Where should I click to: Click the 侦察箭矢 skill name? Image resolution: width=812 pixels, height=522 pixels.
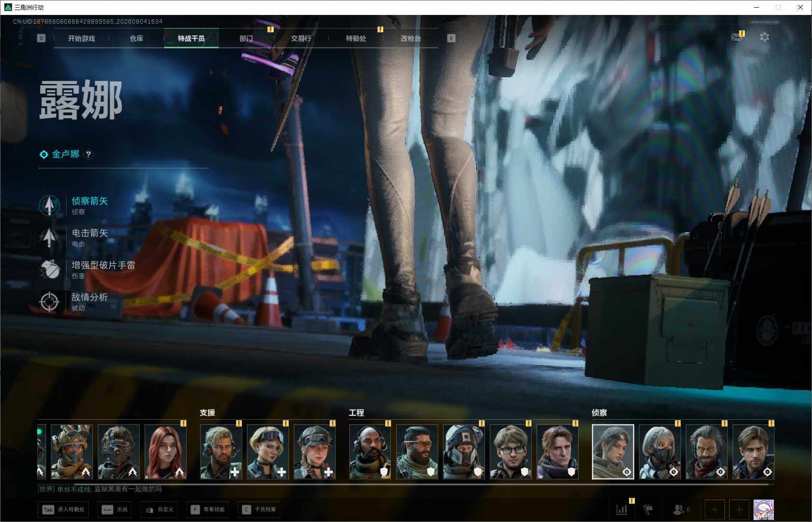[x=90, y=201]
